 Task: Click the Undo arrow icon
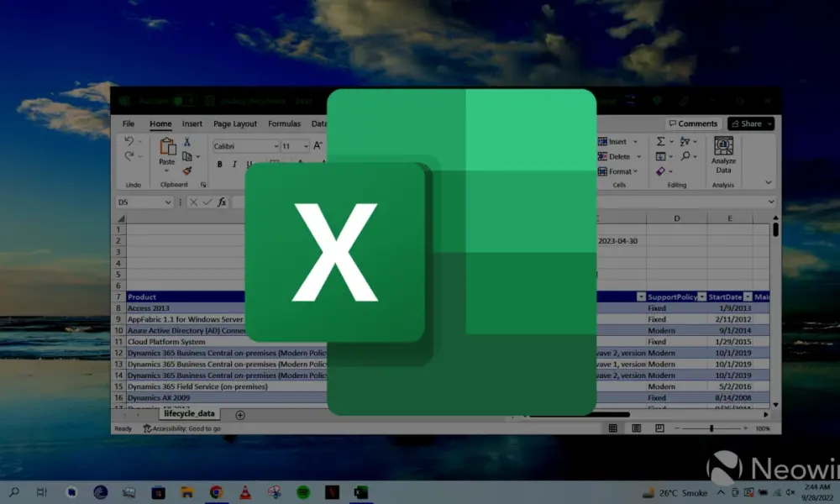[x=129, y=141]
